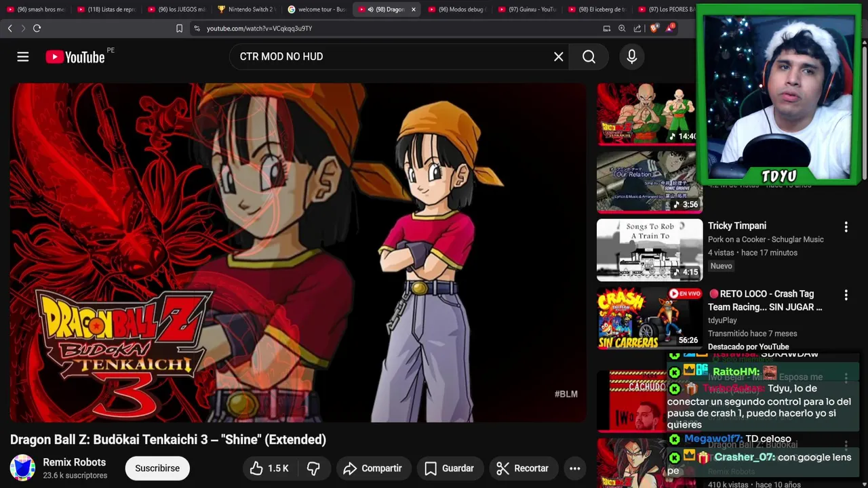868x488 pixels.
Task: Open the Tricky Timpani video title
Action: pyautogui.click(x=737, y=226)
